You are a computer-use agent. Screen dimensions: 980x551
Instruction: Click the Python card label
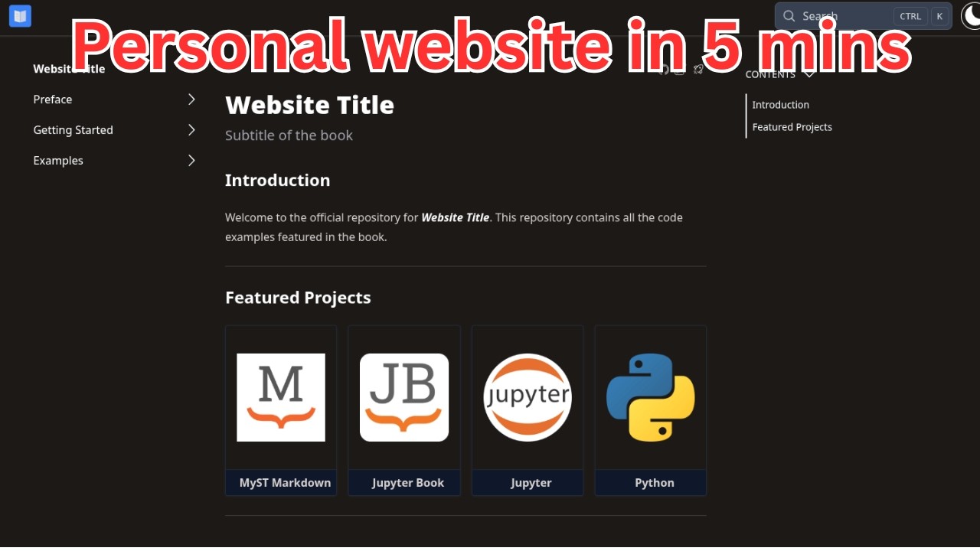[x=654, y=483]
